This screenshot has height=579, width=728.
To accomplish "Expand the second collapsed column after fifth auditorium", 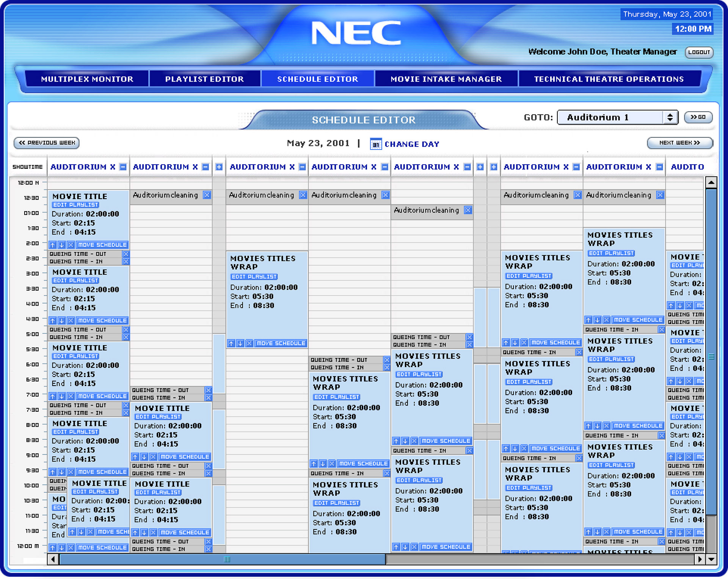I will pos(494,167).
